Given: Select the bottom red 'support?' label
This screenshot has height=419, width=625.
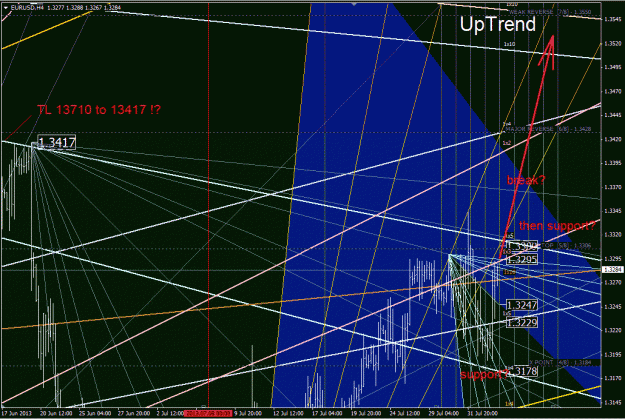Looking at the screenshot, I should tap(484, 374).
